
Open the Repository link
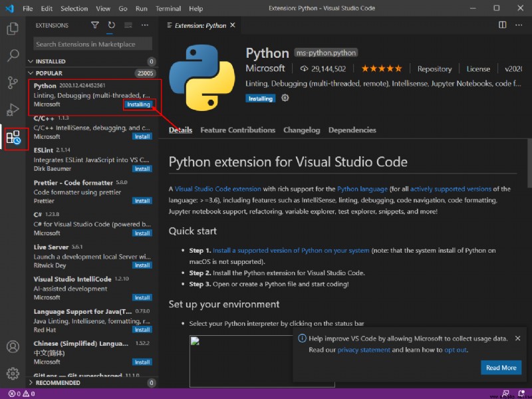(435, 69)
